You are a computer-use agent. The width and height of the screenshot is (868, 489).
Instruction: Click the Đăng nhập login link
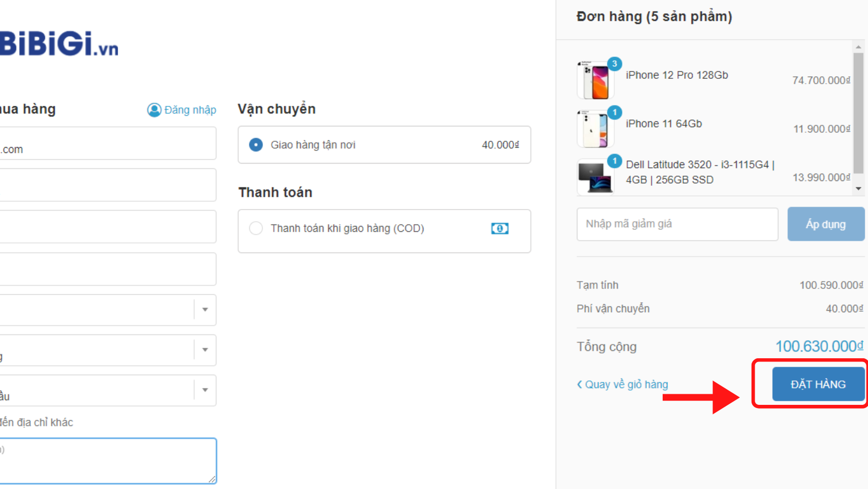[x=190, y=110]
